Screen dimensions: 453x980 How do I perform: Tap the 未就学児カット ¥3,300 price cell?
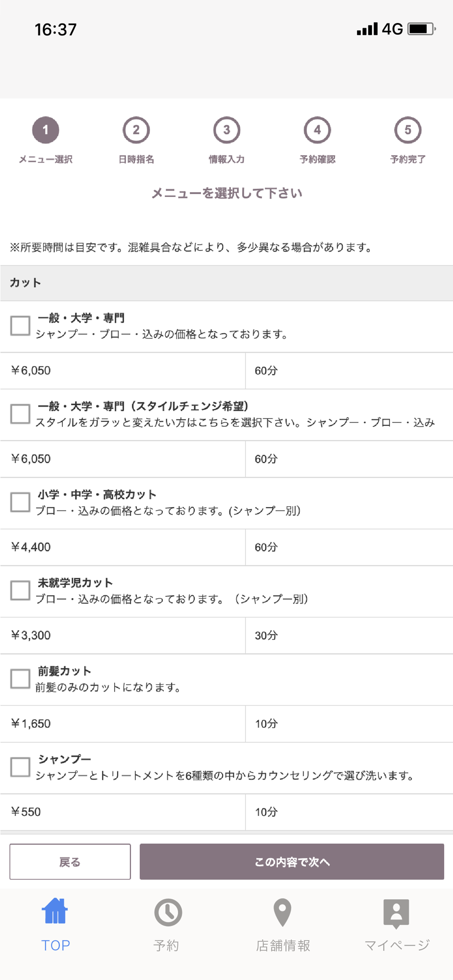(x=123, y=636)
